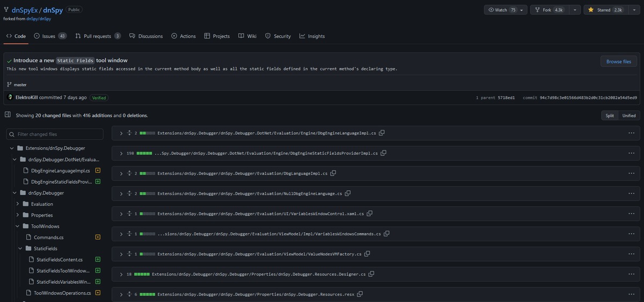Copy path of dnSpy.Debugger.Resources.Designer.cs file
644x302 pixels.
click(x=371, y=274)
